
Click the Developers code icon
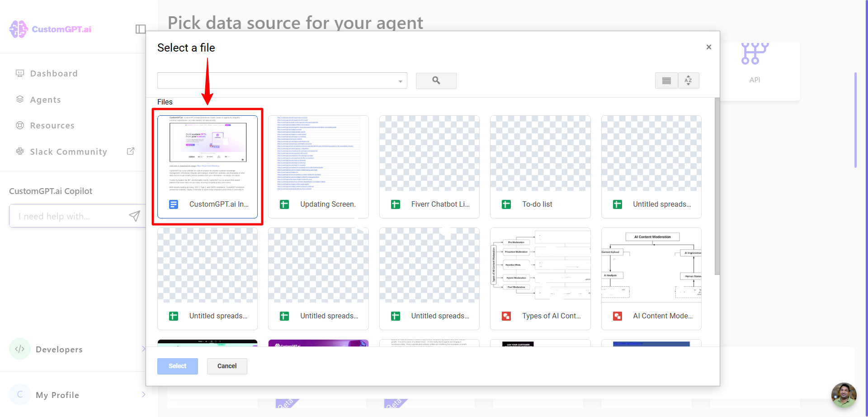pyautogui.click(x=20, y=349)
